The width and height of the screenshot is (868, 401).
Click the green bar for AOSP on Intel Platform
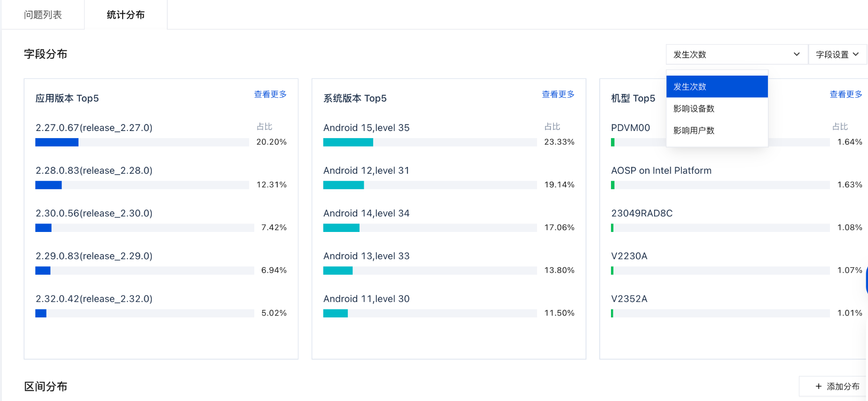click(613, 185)
